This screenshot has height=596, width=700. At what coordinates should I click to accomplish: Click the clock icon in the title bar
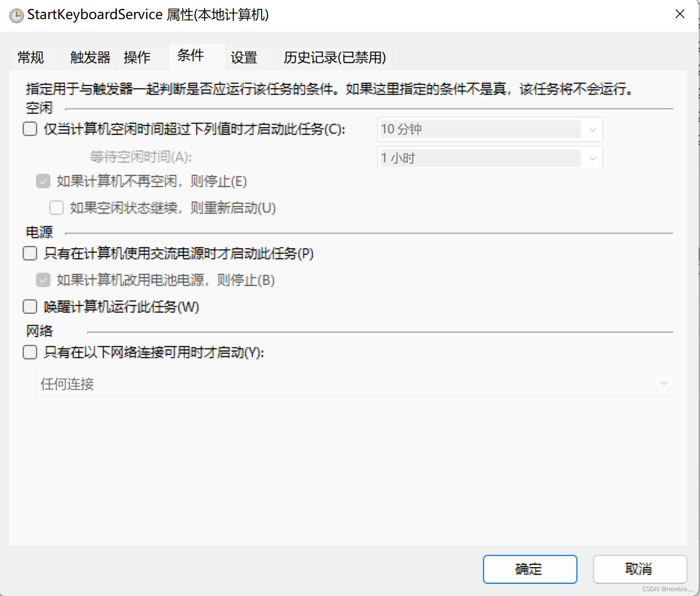16,16
